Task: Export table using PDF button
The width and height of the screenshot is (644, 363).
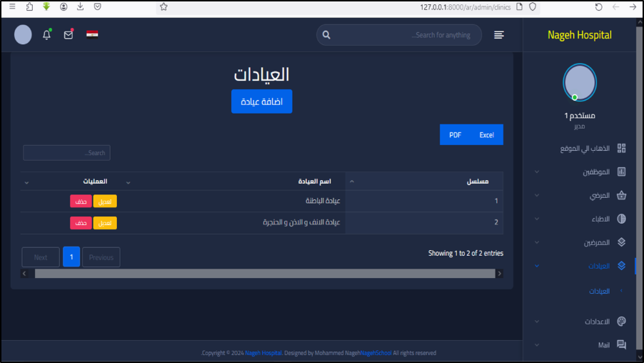Action: click(x=455, y=135)
